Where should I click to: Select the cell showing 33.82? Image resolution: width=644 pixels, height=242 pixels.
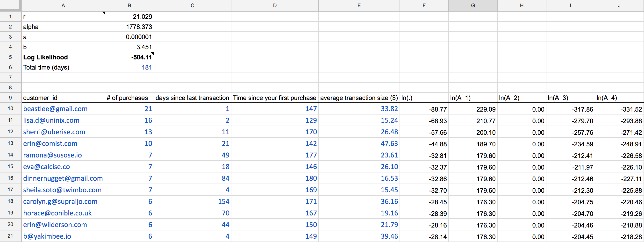coord(359,109)
